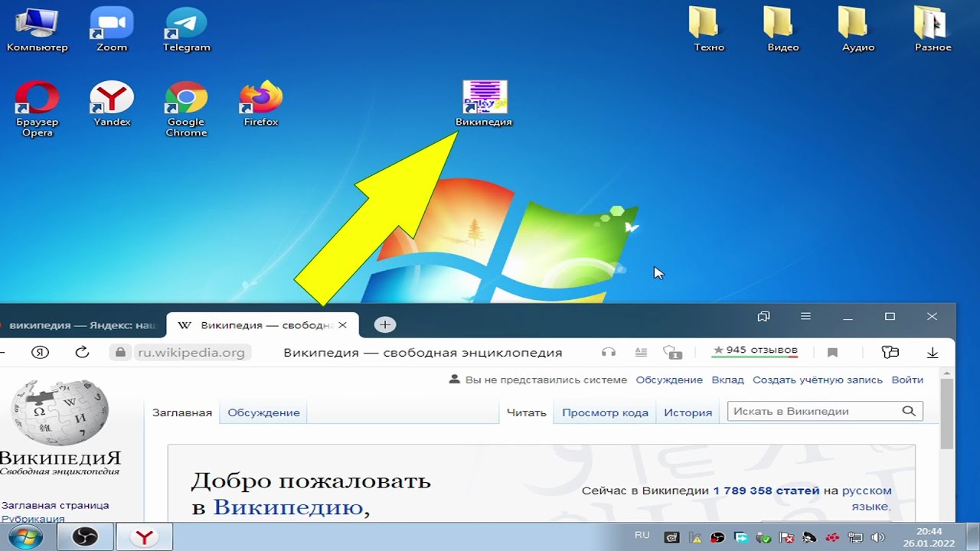Click the Show desktop strip beside the clock
980x551 pixels.
click(x=974, y=537)
